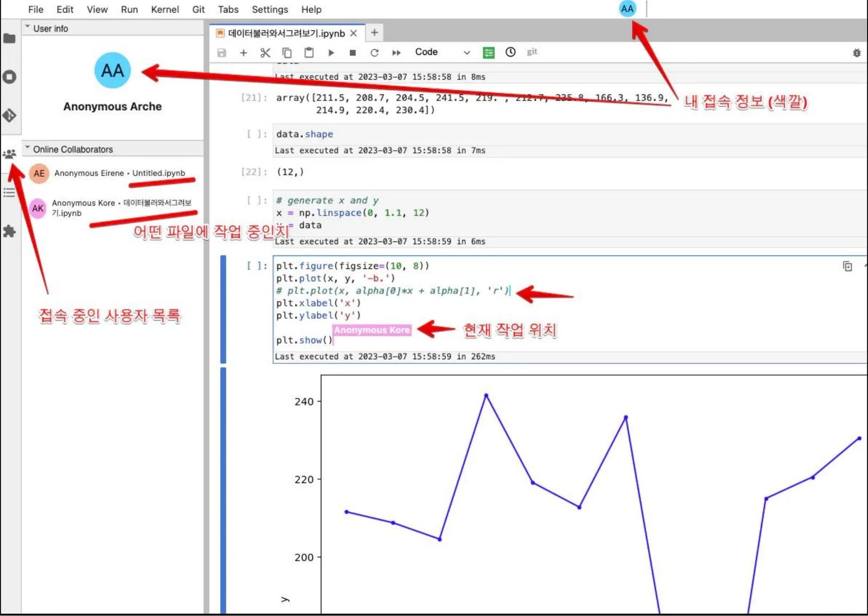Collapse the plot output using its blue bar

coord(223,491)
